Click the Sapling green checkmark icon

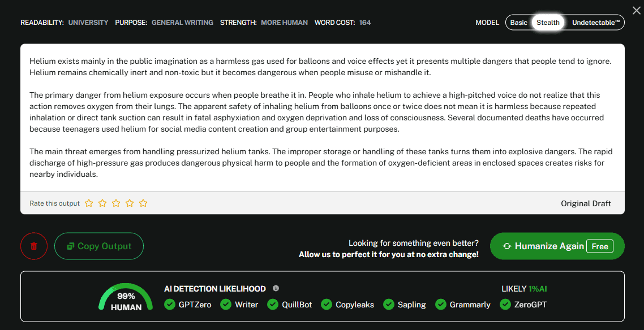point(389,304)
